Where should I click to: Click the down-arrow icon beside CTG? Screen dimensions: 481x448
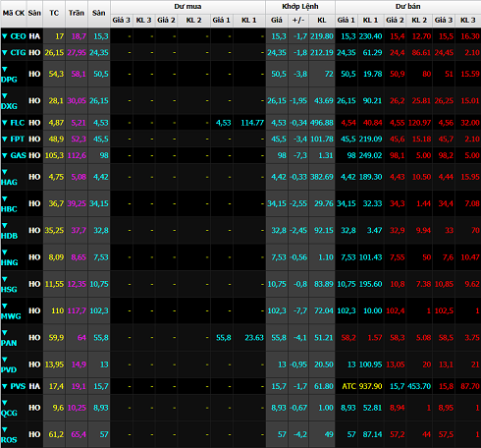[5, 53]
